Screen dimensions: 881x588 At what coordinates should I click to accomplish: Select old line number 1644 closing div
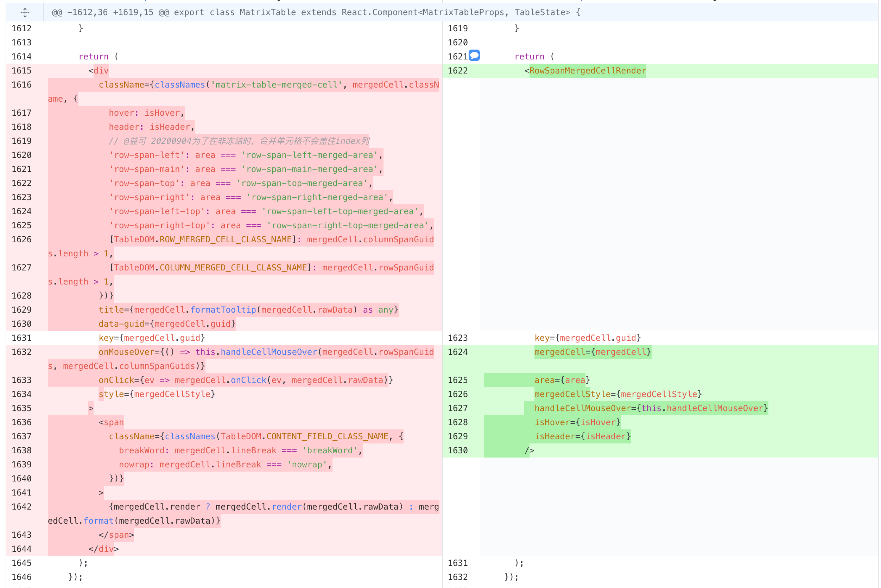[22, 549]
